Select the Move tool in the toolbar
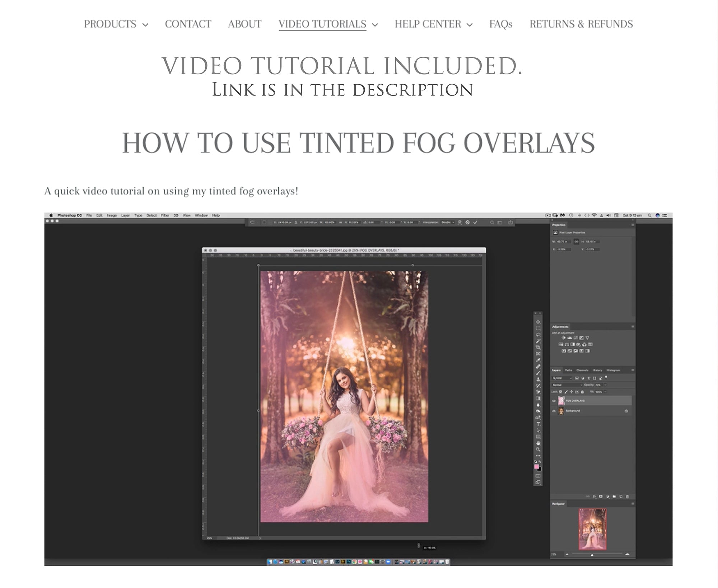This screenshot has height=588, width=718. click(x=538, y=322)
